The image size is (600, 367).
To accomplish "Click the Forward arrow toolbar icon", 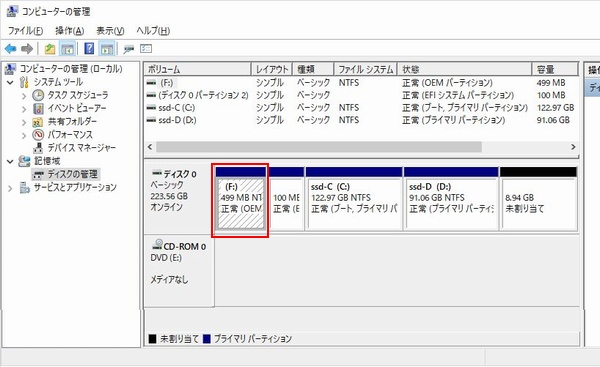I will [27, 49].
